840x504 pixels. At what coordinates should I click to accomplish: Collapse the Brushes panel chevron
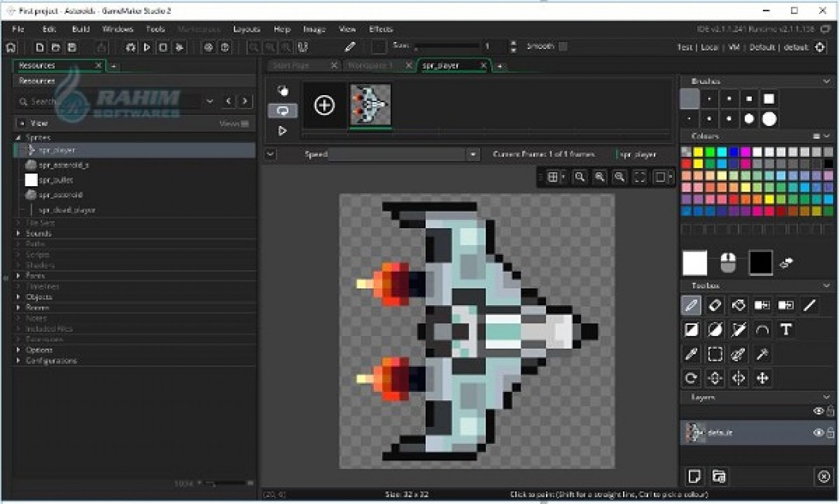(826, 81)
